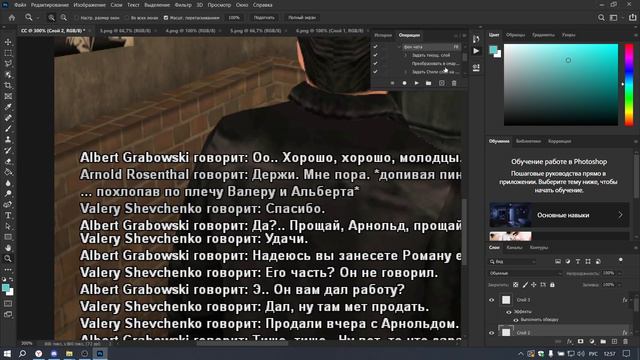Open the Windows Start menu
The height and width of the screenshot is (360, 640).
point(7,353)
